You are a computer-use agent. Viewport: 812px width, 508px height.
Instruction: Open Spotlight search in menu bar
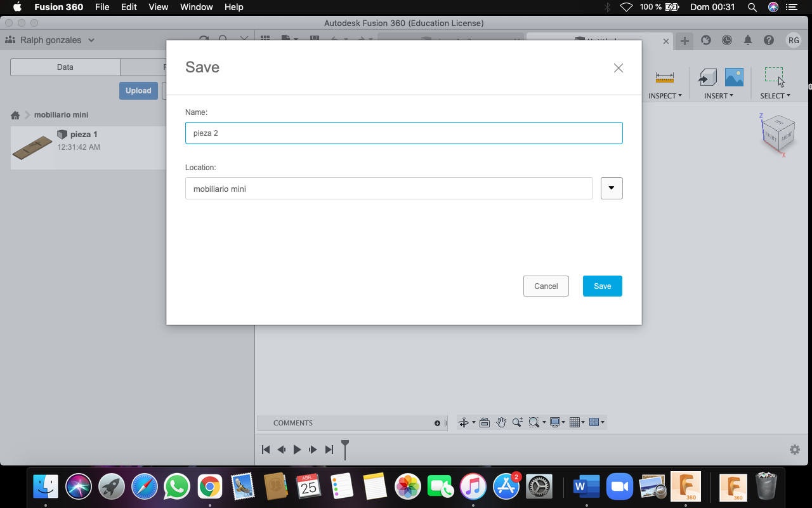click(x=752, y=7)
